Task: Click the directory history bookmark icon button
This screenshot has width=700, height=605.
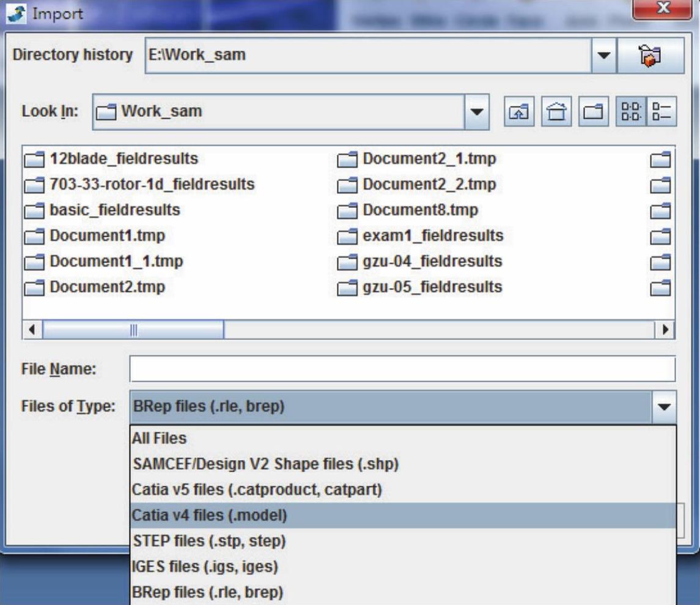Action: click(x=650, y=55)
